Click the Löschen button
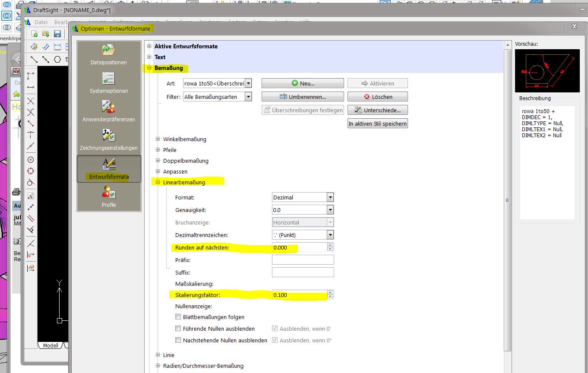 point(378,97)
